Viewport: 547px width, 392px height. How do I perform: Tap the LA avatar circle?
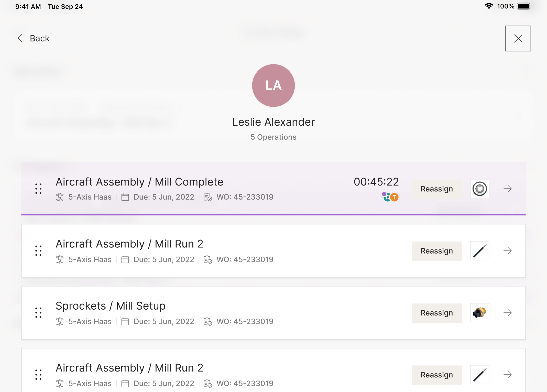273,85
